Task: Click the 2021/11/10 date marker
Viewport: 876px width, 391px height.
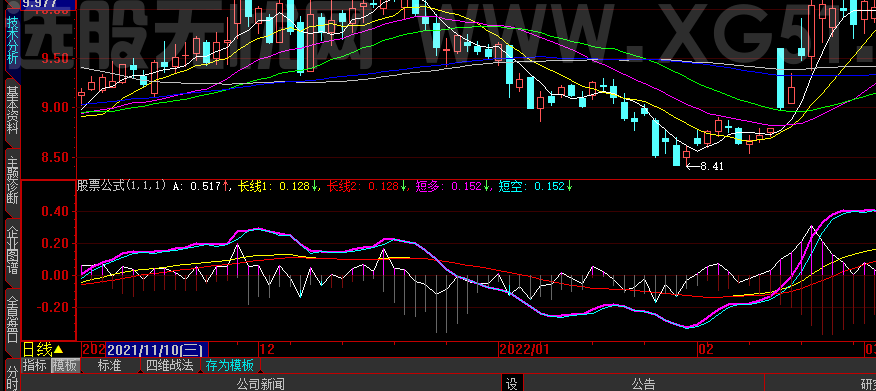Action: click(156, 350)
